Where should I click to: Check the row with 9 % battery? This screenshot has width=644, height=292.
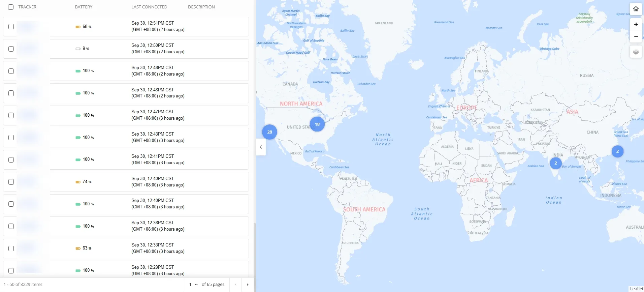(11, 49)
